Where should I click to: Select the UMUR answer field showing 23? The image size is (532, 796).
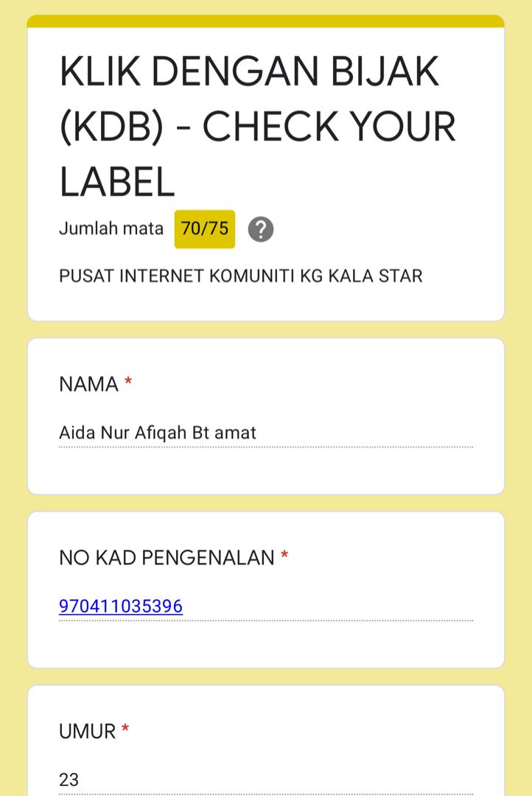click(x=265, y=779)
